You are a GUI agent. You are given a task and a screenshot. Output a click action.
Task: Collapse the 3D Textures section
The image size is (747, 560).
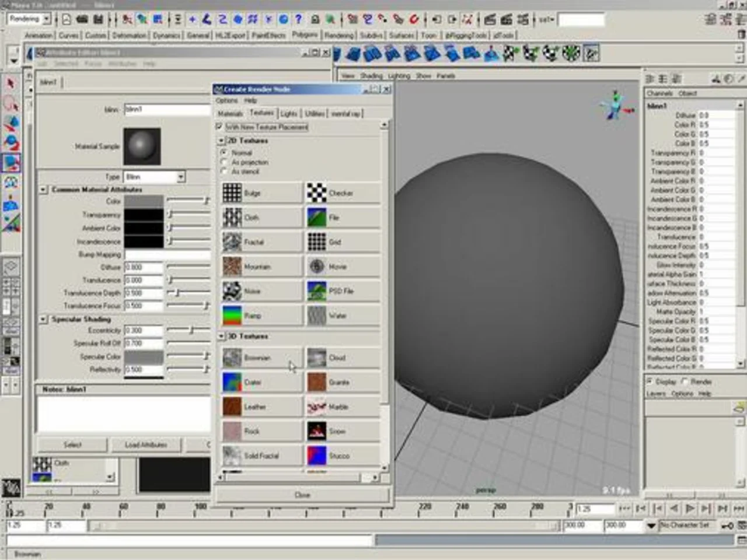click(x=221, y=336)
